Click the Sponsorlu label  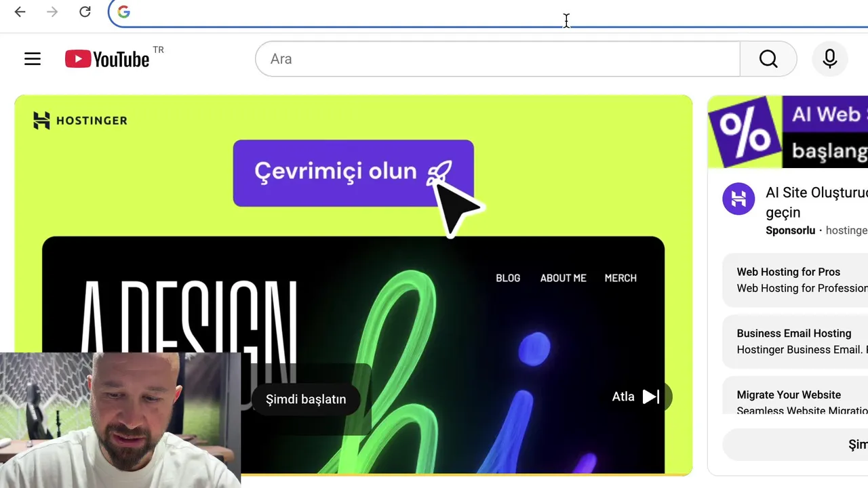click(x=790, y=230)
